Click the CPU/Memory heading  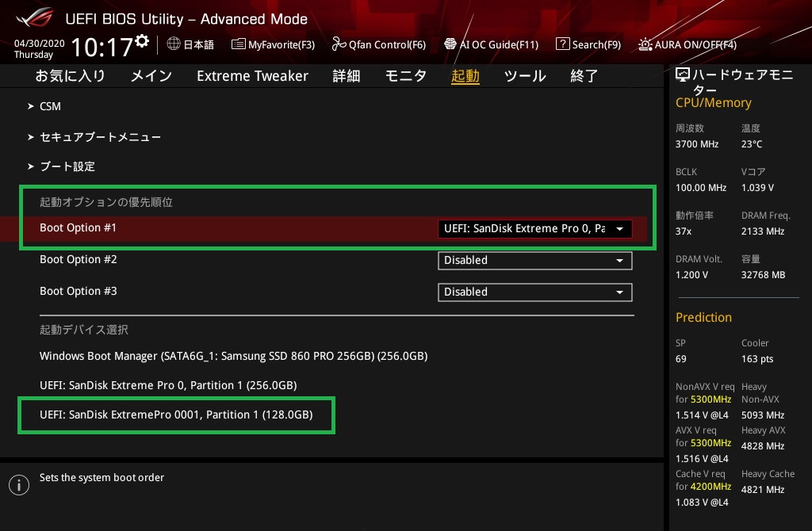pyautogui.click(x=713, y=102)
